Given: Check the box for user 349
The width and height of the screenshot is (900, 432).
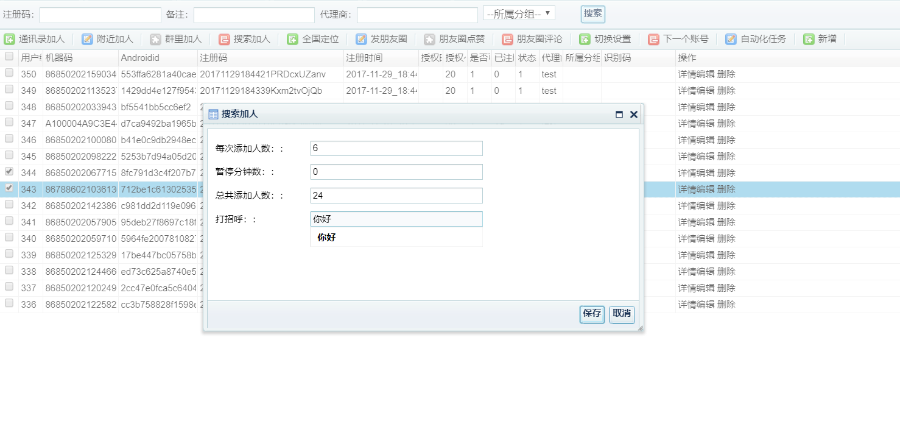Looking at the screenshot, I should pyautogui.click(x=9, y=89).
